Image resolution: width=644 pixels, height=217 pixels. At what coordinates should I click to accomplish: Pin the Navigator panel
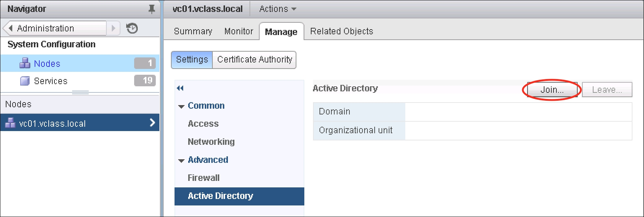152,9
